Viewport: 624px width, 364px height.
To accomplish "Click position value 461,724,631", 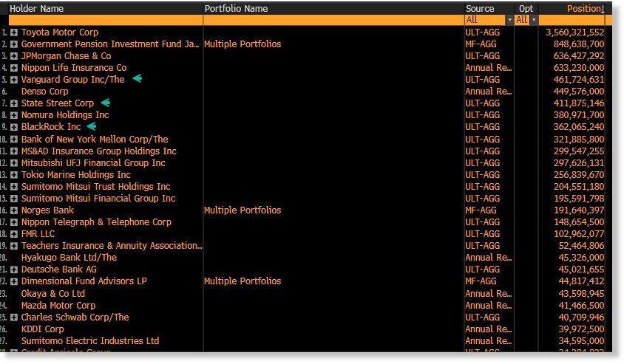I will click(x=579, y=80).
